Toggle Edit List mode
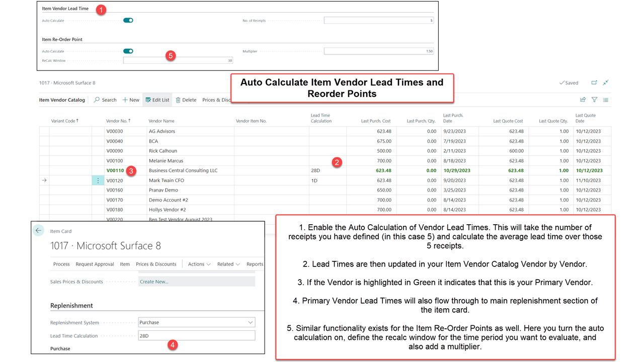644x362 pixels. point(157,100)
